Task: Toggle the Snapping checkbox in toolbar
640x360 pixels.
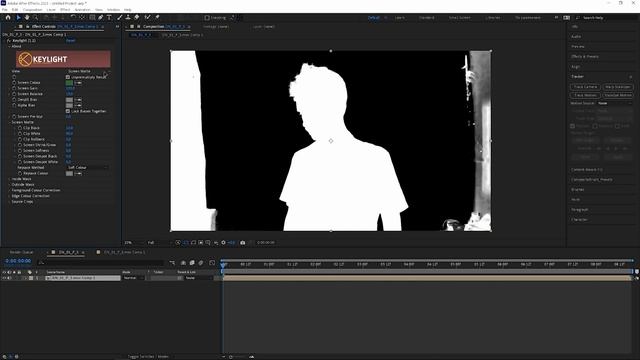Action: [x=207, y=18]
